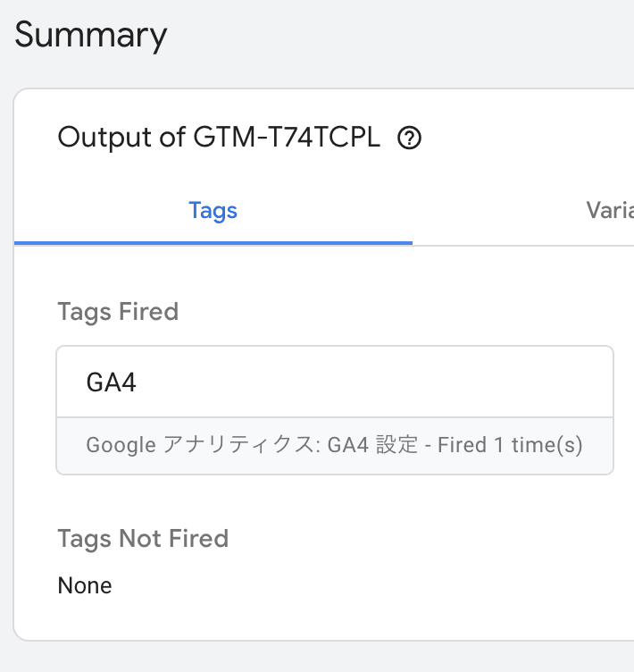Click the Summary page title
This screenshot has width=634, height=672.
point(91,35)
